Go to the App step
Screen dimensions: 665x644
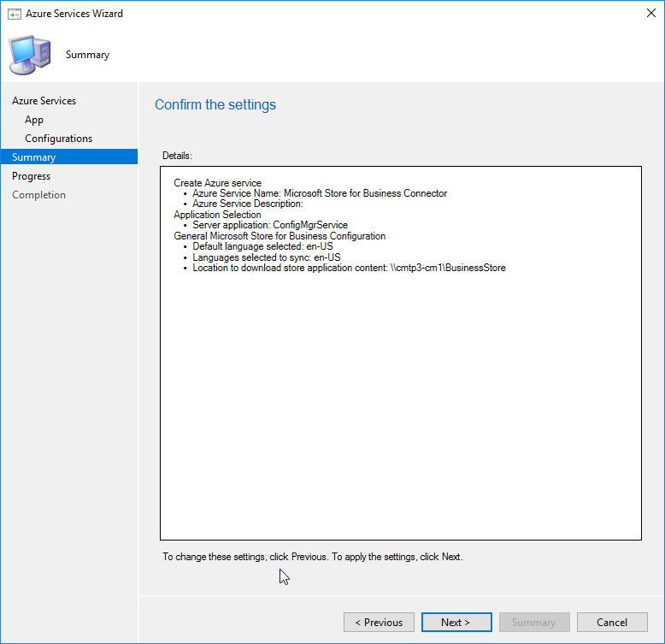click(34, 120)
